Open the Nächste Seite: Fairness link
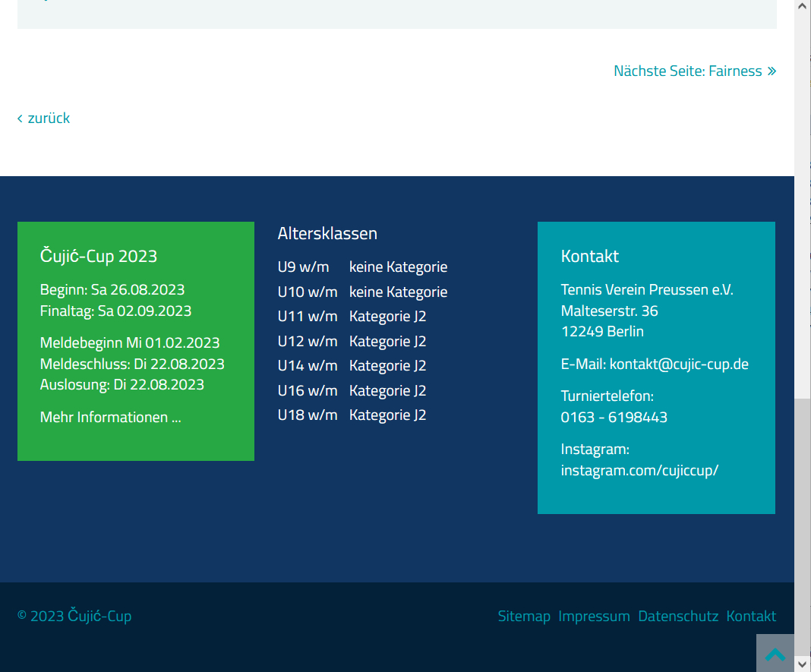This screenshot has width=811, height=672. point(687,71)
